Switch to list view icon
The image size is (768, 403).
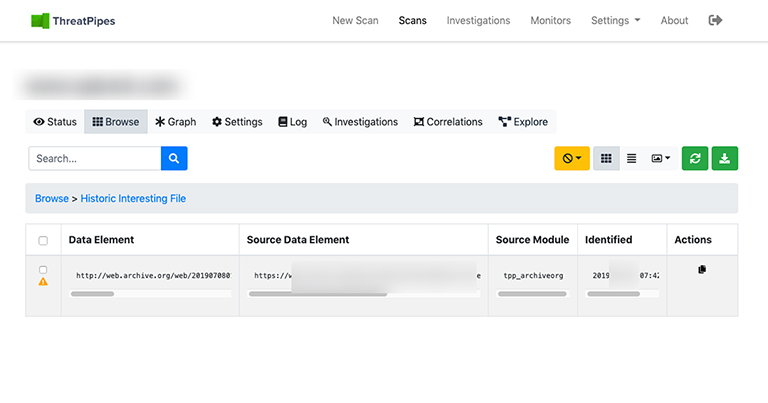click(632, 158)
